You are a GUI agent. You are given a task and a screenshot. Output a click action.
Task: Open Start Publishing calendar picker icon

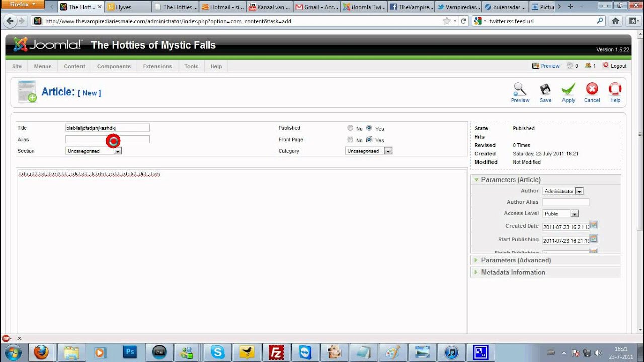coord(594,239)
